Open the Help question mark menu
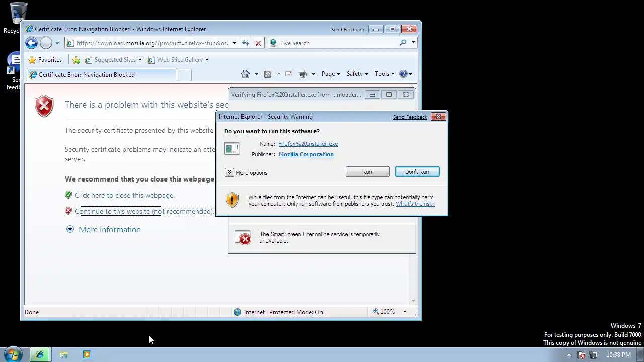 406,74
